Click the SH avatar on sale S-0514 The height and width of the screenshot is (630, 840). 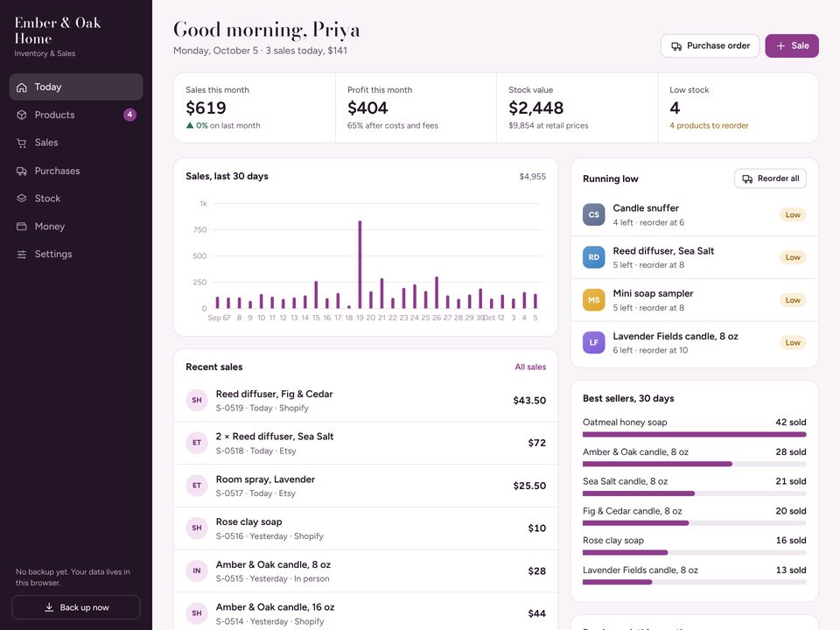coord(197,613)
